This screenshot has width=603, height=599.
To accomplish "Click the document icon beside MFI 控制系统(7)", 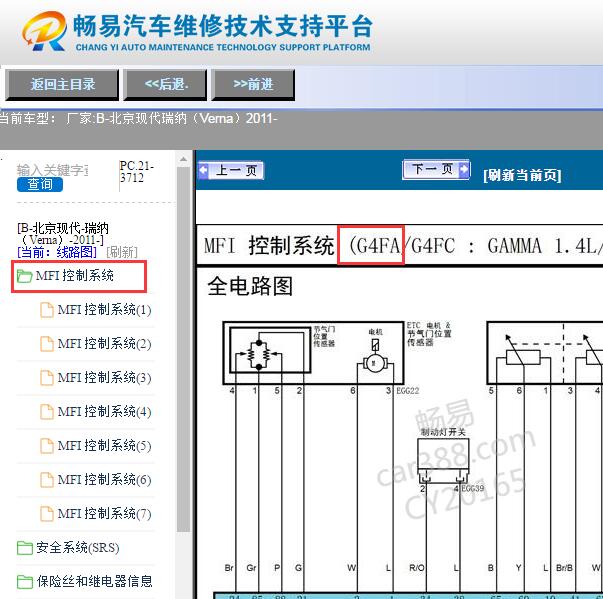I will (x=47, y=514).
